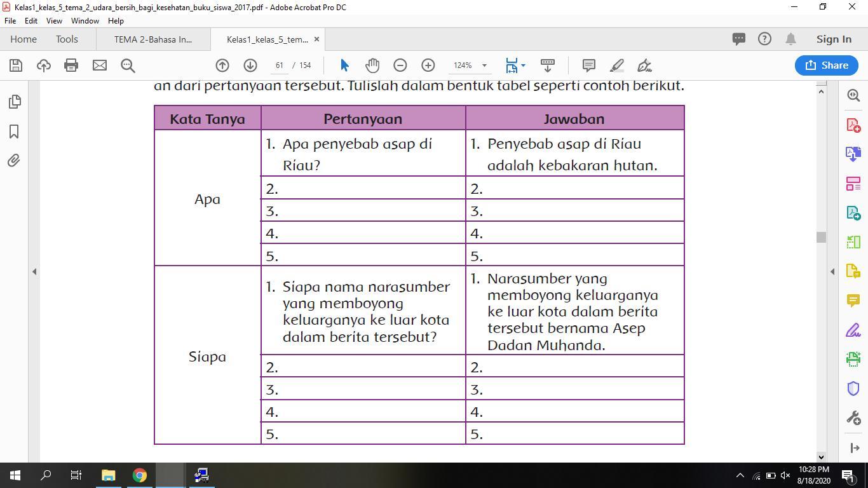This screenshot has height=488, width=868.
Task: Open Windows taskbar search
Action: 46,475
